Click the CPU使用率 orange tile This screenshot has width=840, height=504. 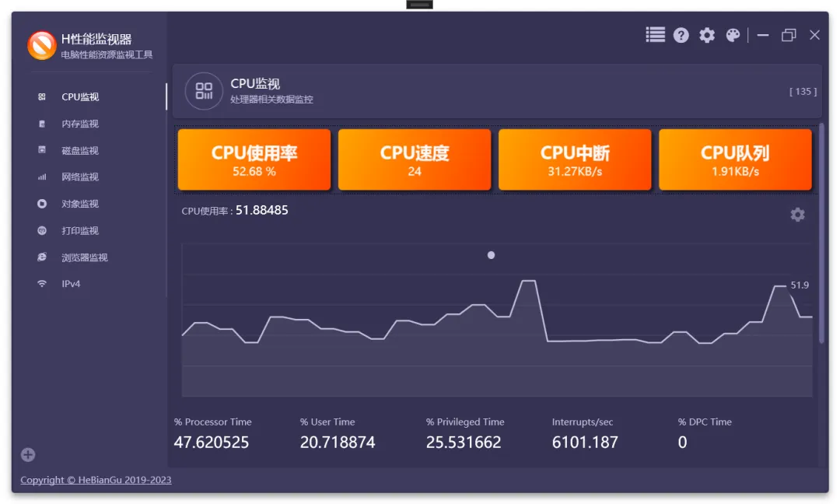tap(254, 159)
